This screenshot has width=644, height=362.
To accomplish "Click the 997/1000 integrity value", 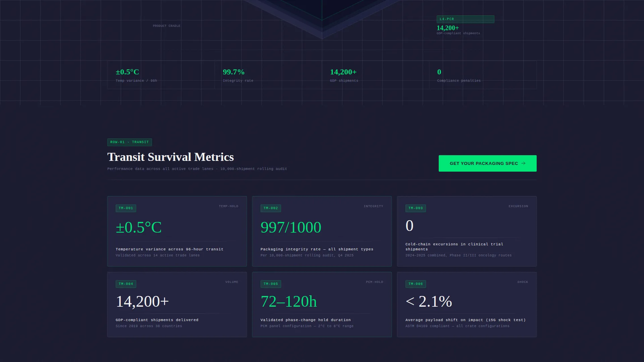I will [x=291, y=227].
